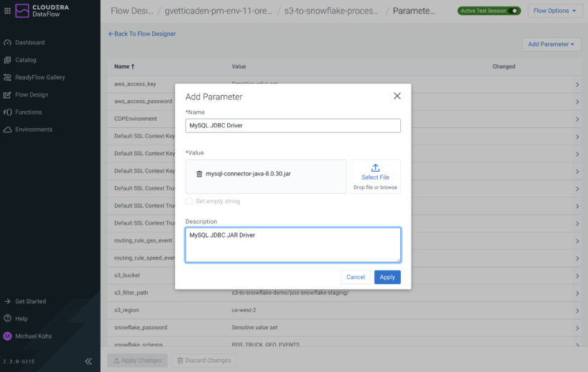The height and width of the screenshot is (372, 588).
Task: Select the CDPEnvironment parameter name
Action: click(135, 119)
